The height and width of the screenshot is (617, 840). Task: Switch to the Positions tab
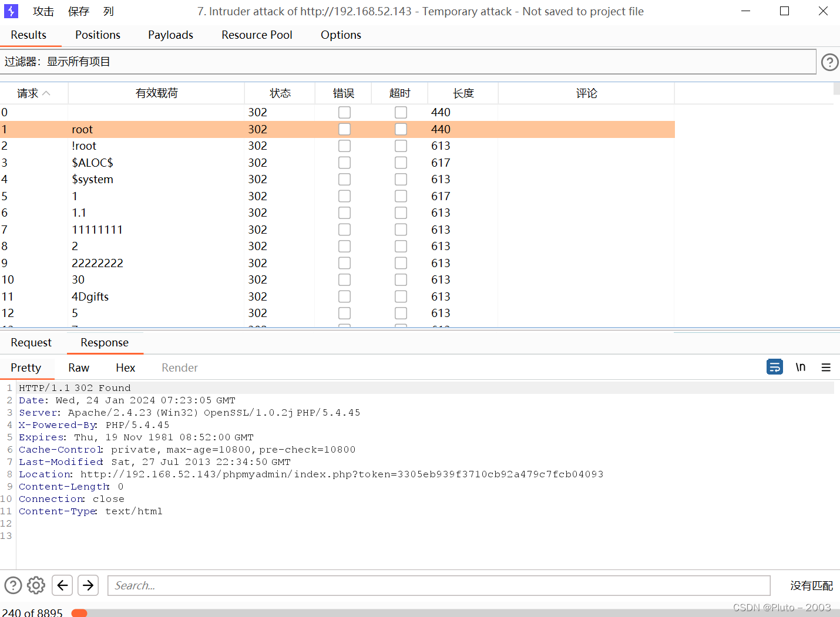(x=98, y=35)
